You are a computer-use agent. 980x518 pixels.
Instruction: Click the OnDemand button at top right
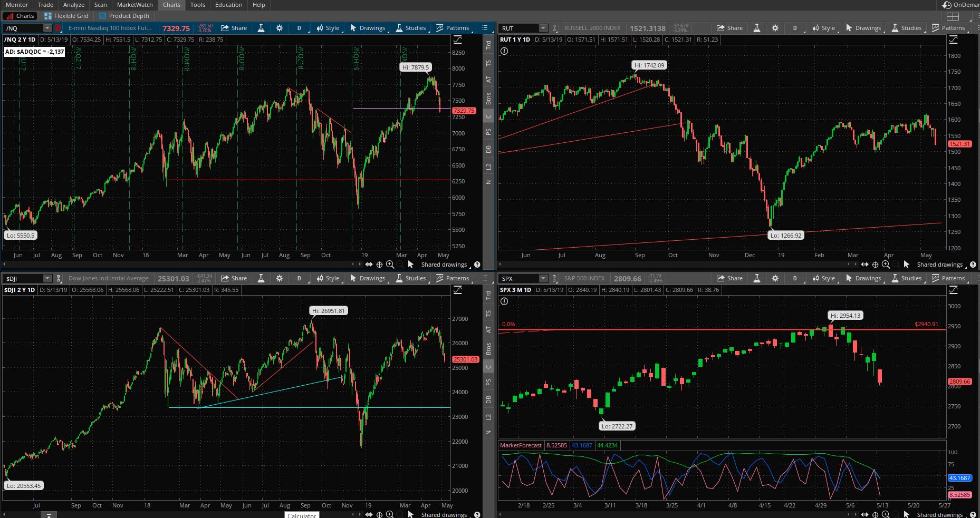pos(961,5)
